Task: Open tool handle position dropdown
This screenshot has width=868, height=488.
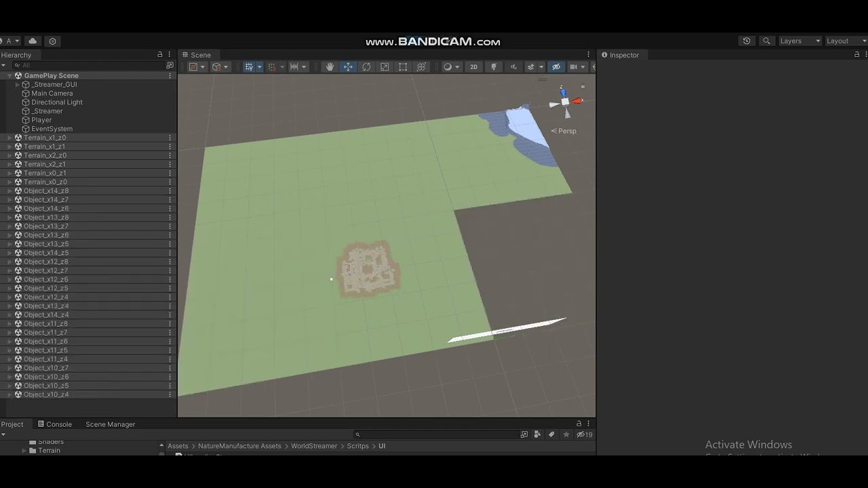Action: (197, 67)
